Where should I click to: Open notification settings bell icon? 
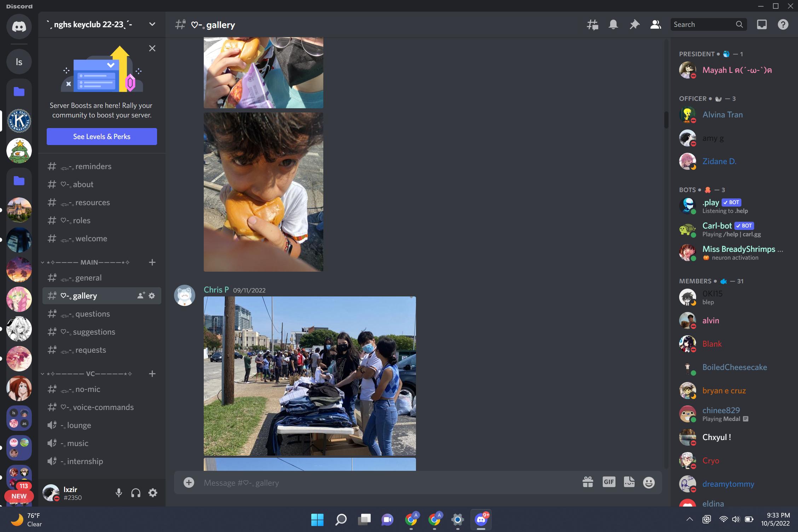[x=613, y=24]
